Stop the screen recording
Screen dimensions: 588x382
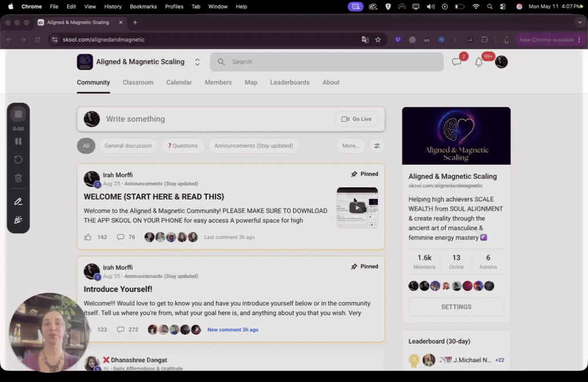(x=18, y=114)
